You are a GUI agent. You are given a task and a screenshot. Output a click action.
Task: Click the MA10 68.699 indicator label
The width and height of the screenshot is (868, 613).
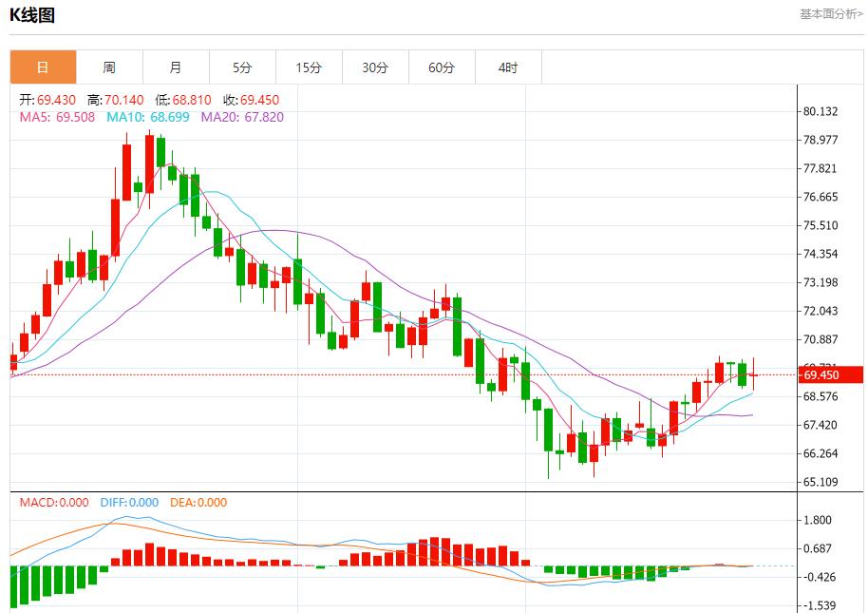point(147,117)
